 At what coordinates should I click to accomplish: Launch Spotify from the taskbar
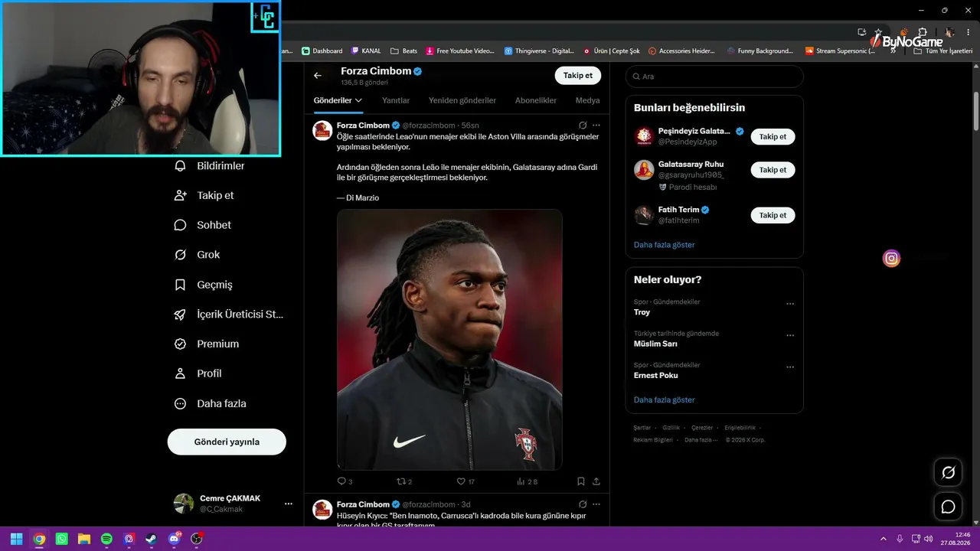tap(107, 539)
